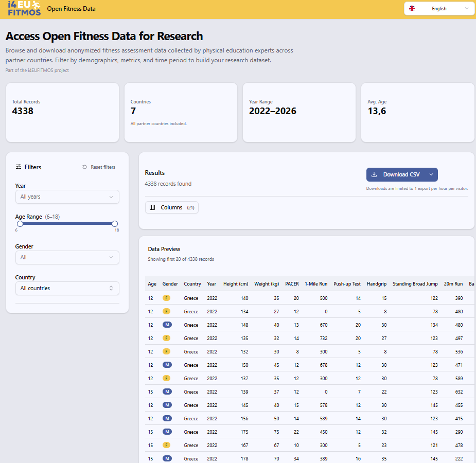The width and height of the screenshot is (476, 463).
Task: Click the Country column header
Action: [192, 284]
